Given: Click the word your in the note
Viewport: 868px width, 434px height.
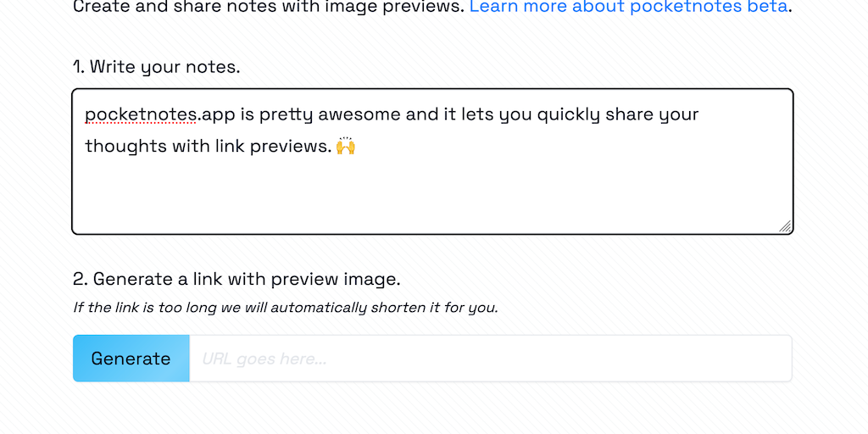Looking at the screenshot, I should (x=680, y=114).
